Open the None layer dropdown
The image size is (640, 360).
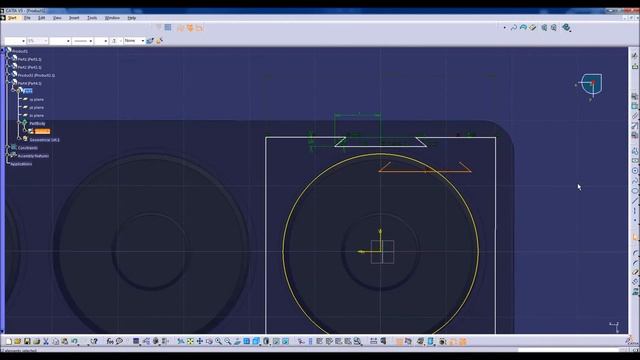(x=134, y=41)
